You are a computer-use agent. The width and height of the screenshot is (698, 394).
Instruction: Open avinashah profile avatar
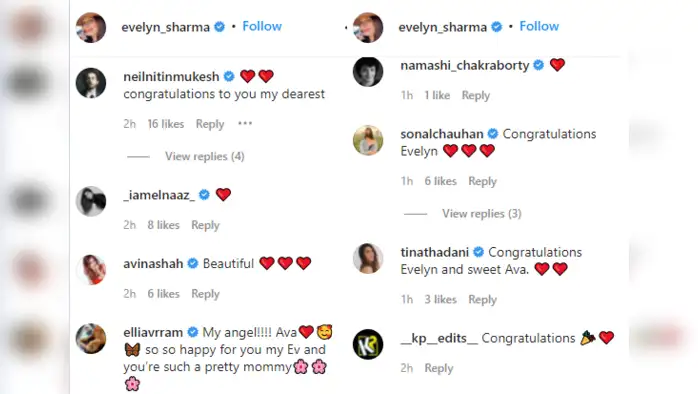pos(91,270)
